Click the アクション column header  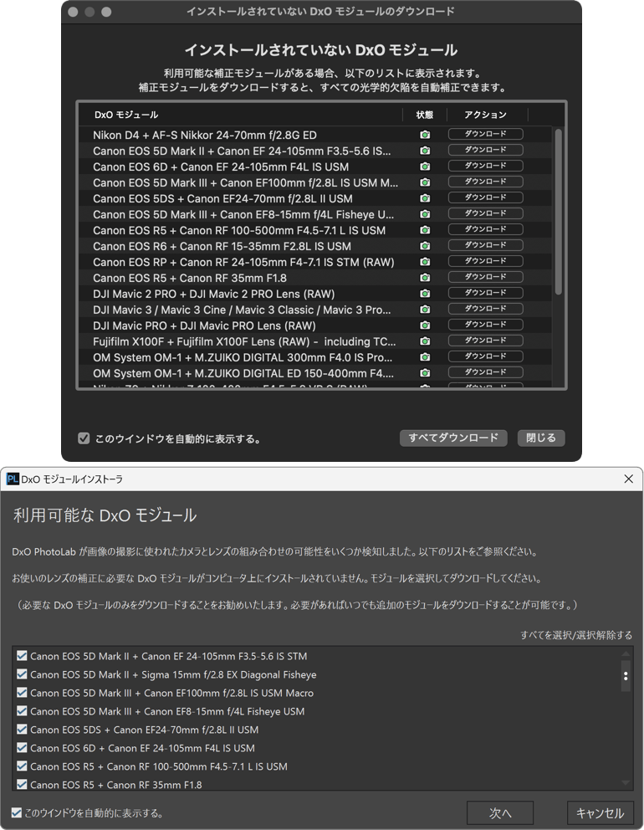click(485, 115)
